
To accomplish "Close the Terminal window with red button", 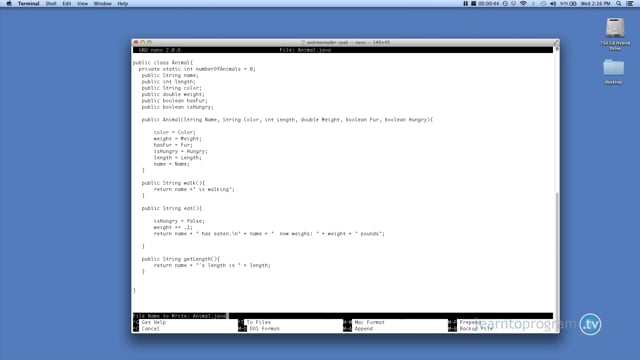I will click(136, 42).
